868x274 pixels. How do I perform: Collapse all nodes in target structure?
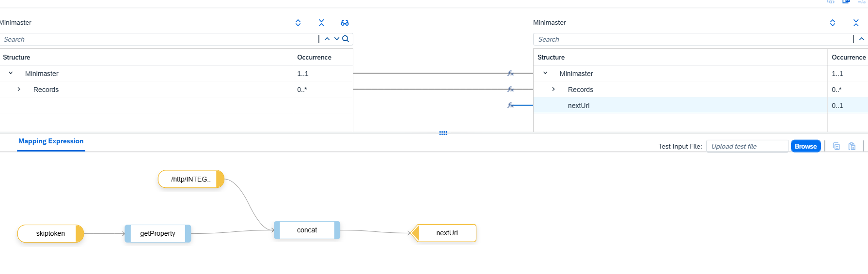[856, 23]
